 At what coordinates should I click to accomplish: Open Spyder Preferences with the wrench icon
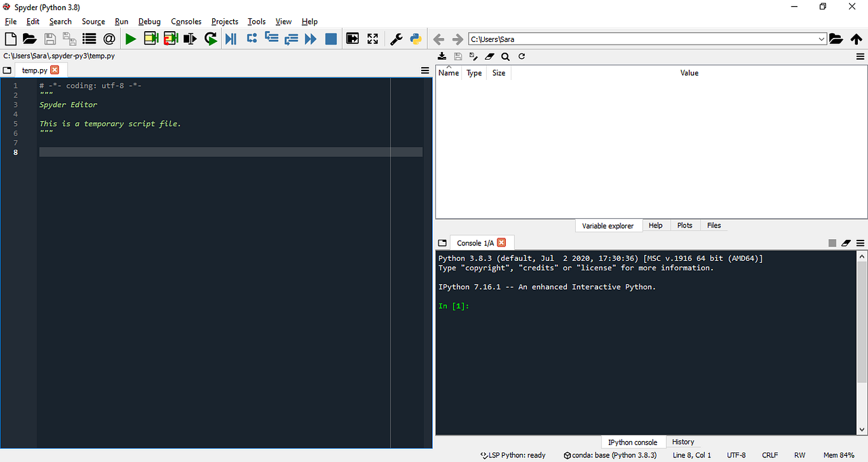click(396, 39)
